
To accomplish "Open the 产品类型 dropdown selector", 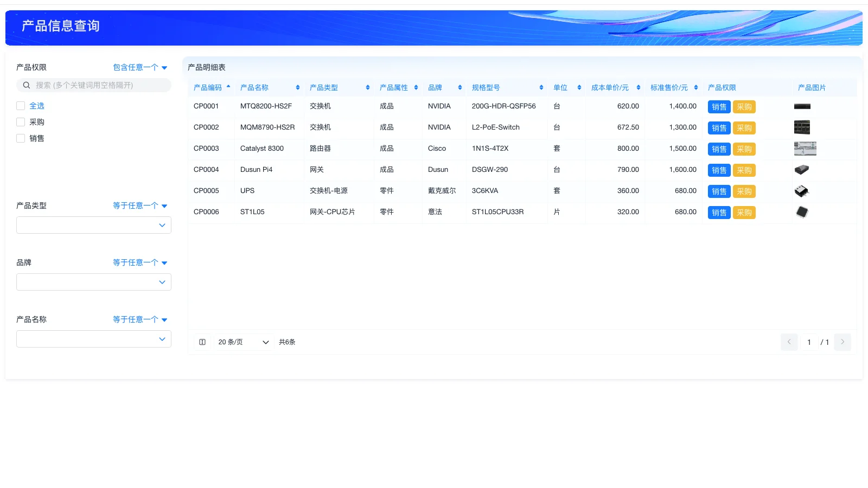I will coord(93,224).
